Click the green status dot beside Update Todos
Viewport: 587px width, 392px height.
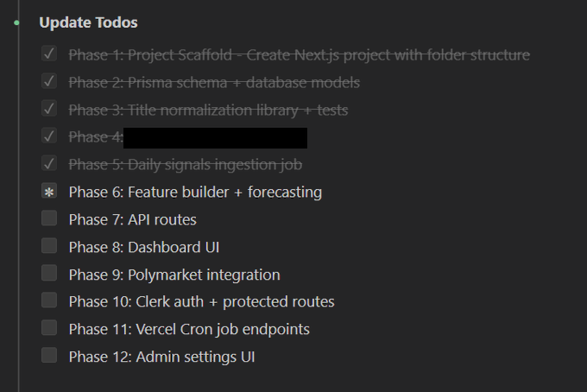tap(16, 22)
